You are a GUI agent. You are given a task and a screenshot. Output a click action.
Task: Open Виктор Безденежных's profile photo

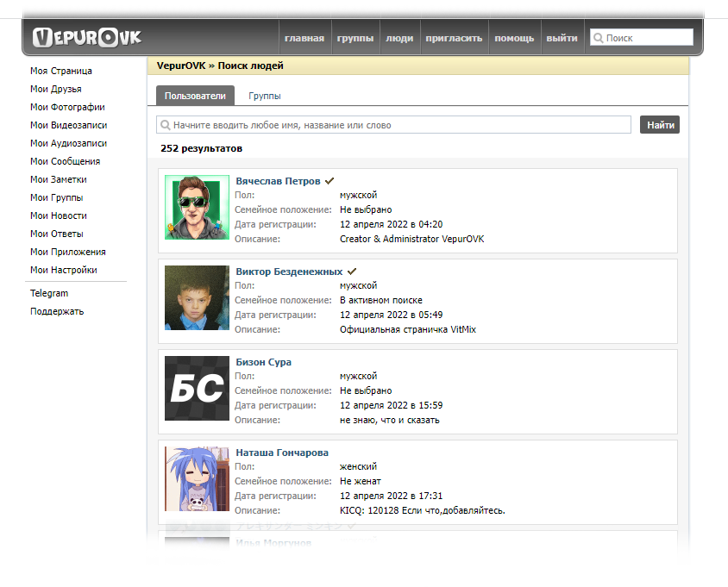(x=197, y=297)
